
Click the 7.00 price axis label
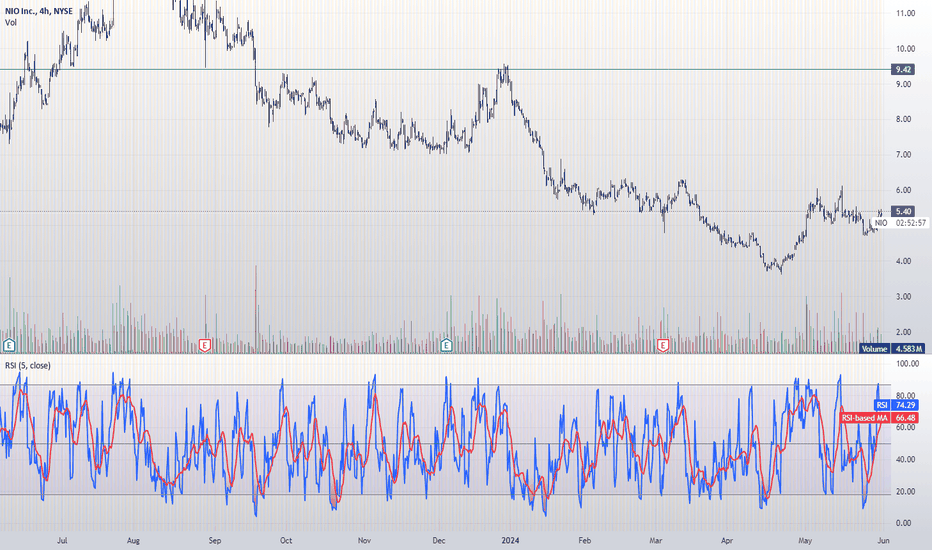(903, 155)
